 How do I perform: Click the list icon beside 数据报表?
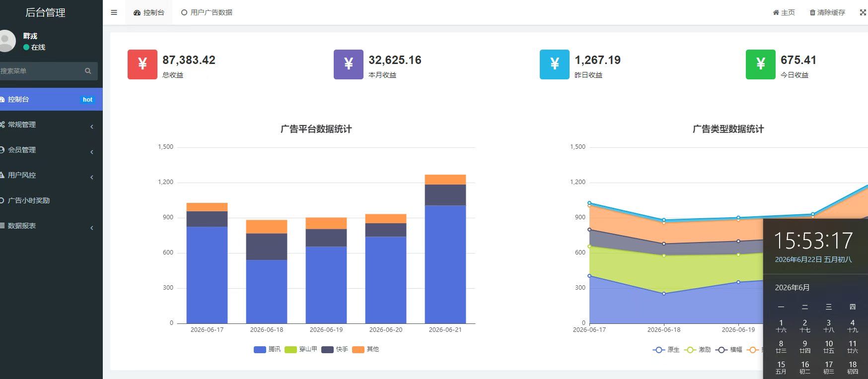pyautogui.click(x=2, y=226)
